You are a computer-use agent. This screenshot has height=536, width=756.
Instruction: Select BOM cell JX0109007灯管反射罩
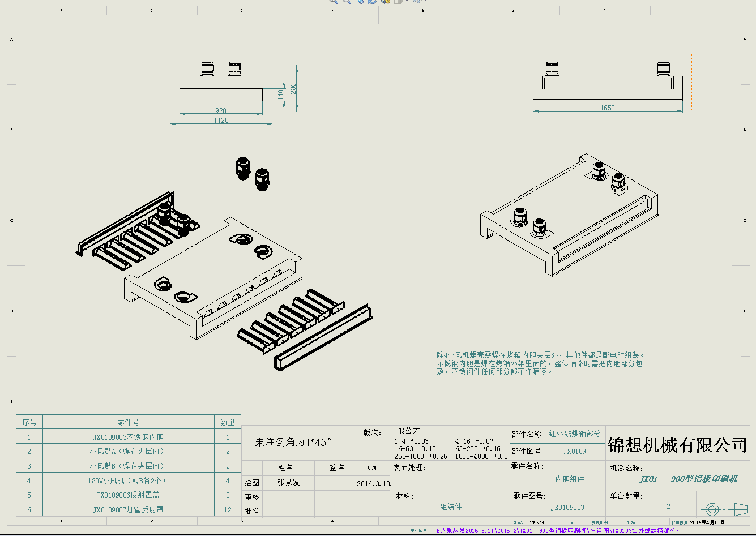pyautogui.click(x=129, y=509)
